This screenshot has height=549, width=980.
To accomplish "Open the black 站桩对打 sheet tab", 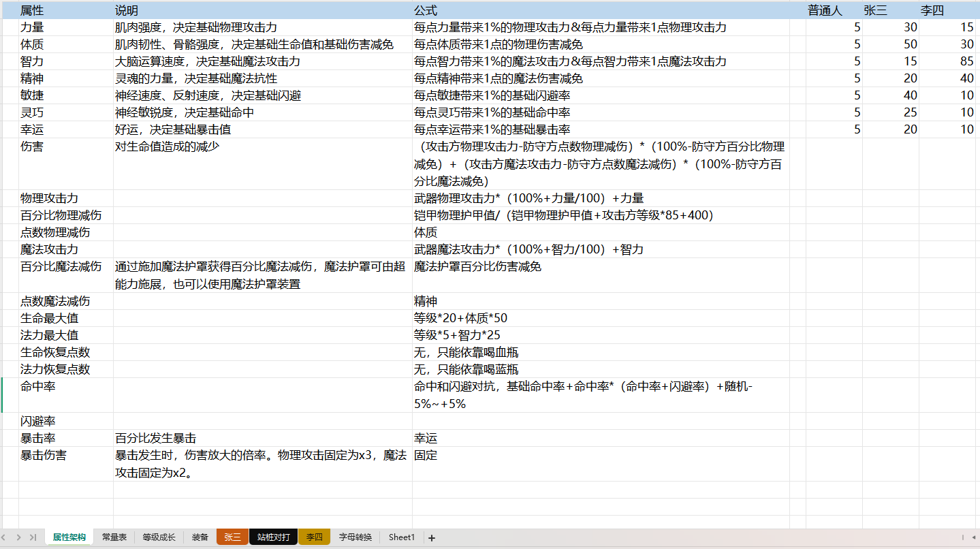I will click(273, 537).
